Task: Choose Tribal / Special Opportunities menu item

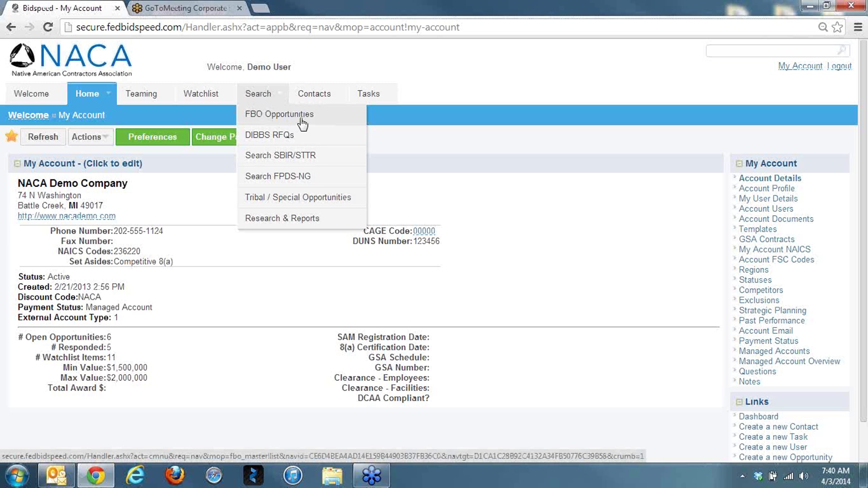Action: 298,197
